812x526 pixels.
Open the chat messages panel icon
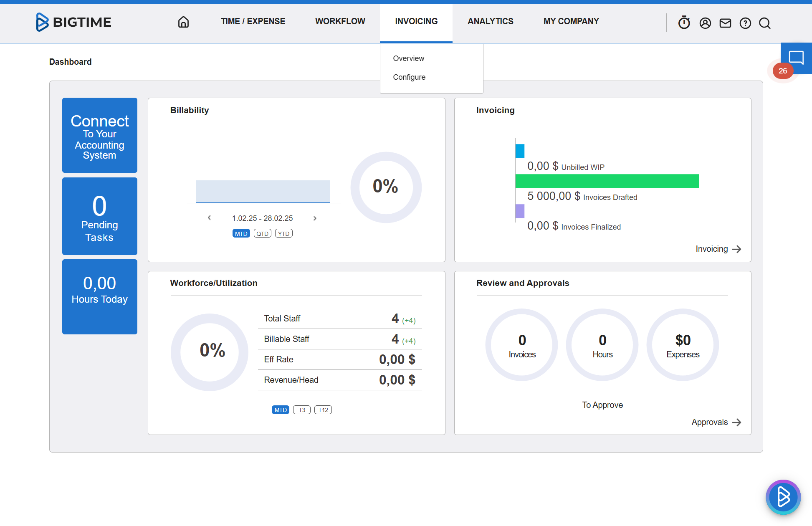coord(796,58)
